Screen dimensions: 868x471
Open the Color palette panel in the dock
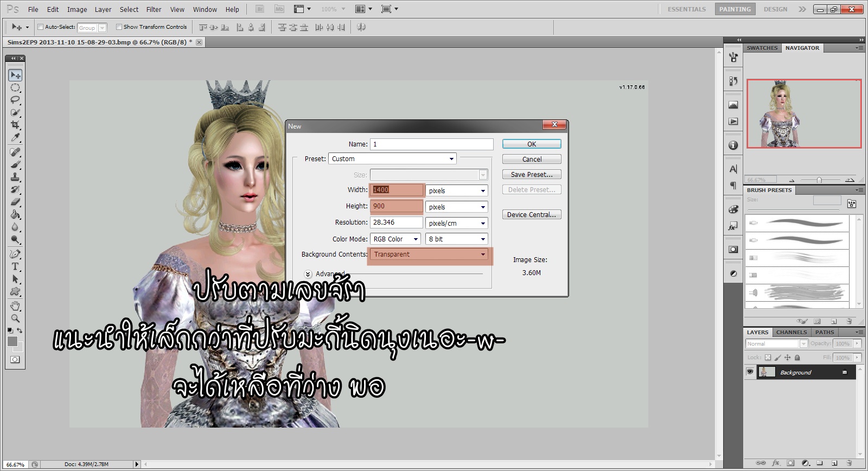point(733,209)
